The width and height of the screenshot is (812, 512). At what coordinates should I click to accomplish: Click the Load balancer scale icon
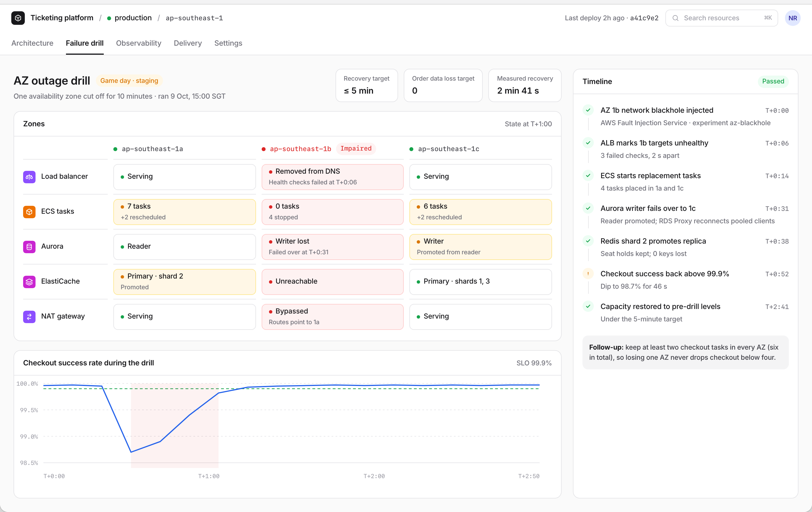point(29,177)
